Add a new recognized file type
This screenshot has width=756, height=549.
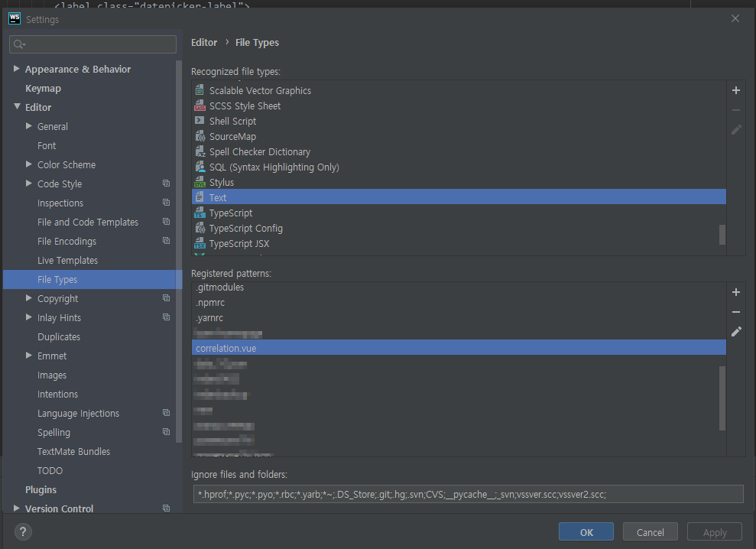(736, 90)
